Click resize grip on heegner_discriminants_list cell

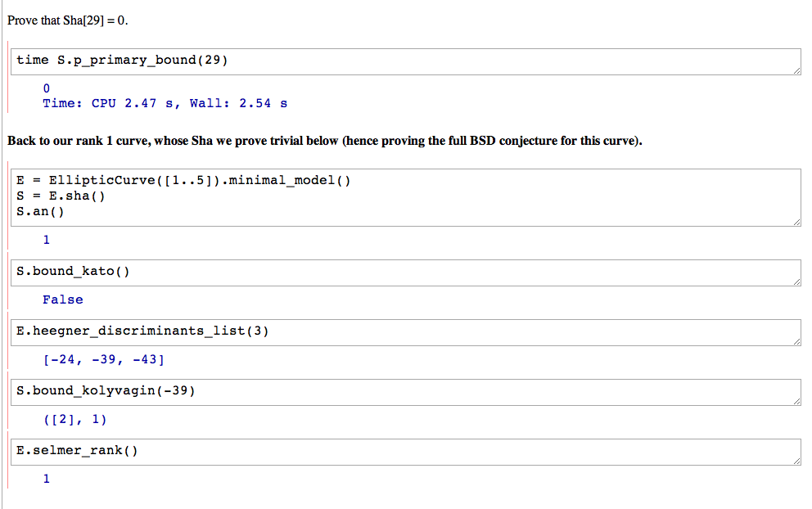click(796, 341)
